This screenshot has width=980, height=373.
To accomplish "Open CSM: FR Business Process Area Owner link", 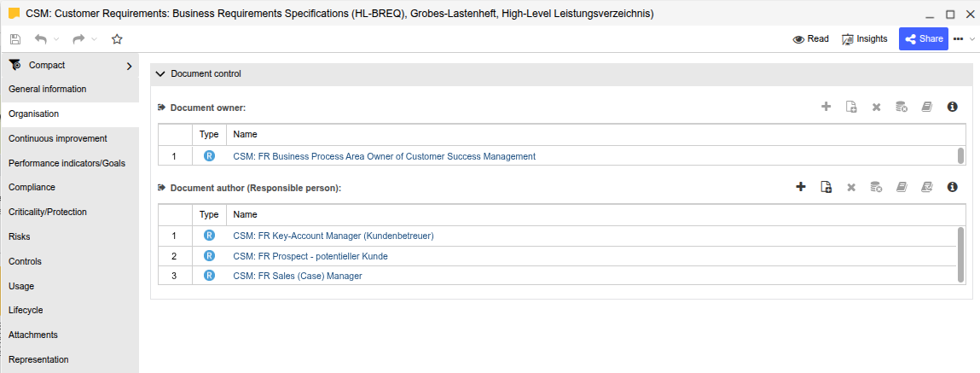I will click(x=385, y=156).
